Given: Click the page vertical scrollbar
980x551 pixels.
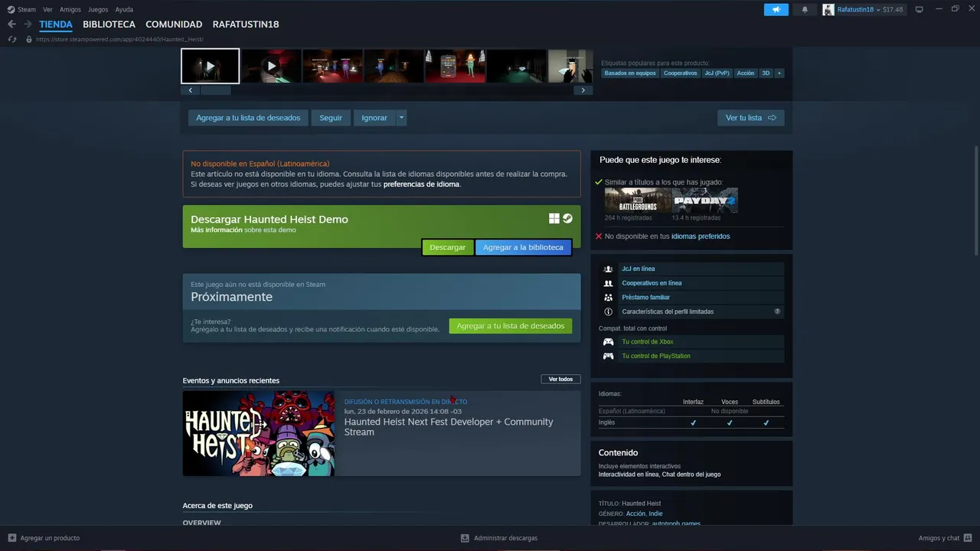Looking at the screenshot, I should click(975, 201).
